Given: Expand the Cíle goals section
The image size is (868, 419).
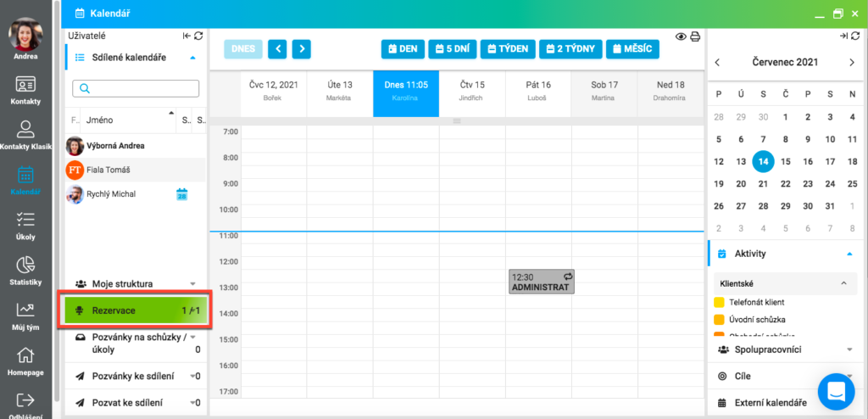Looking at the screenshot, I should pos(849,376).
